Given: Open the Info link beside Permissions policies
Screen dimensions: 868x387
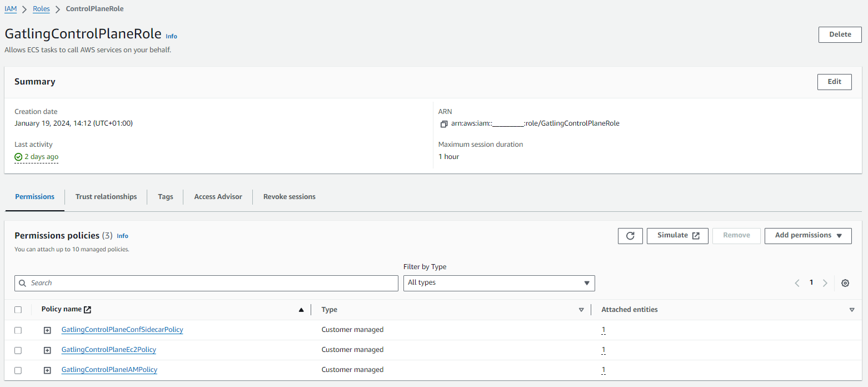Looking at the screenshot, I should pos(122,236).
